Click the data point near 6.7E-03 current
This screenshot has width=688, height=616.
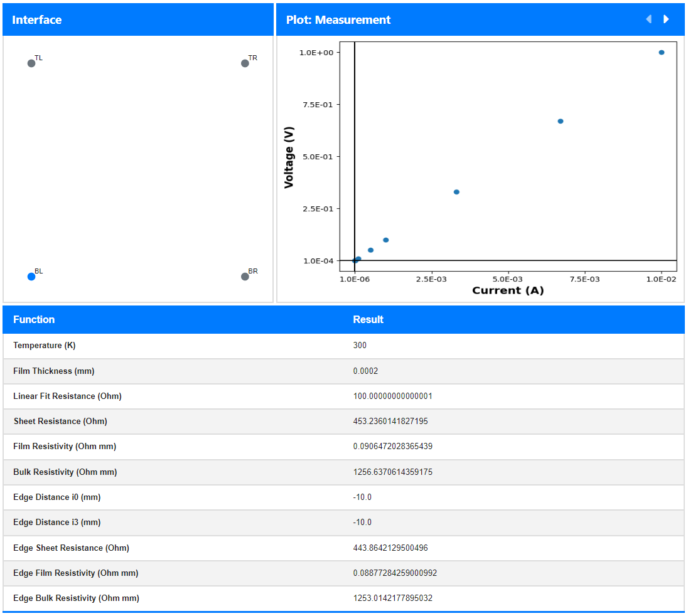click(x=561, y=122)
